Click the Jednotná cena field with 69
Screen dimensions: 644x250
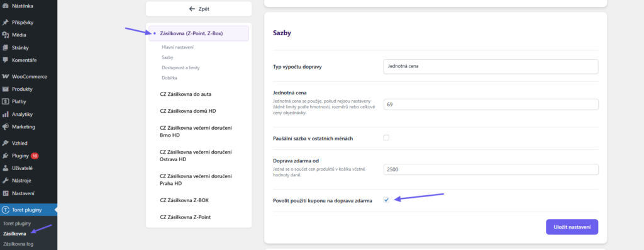491,105
